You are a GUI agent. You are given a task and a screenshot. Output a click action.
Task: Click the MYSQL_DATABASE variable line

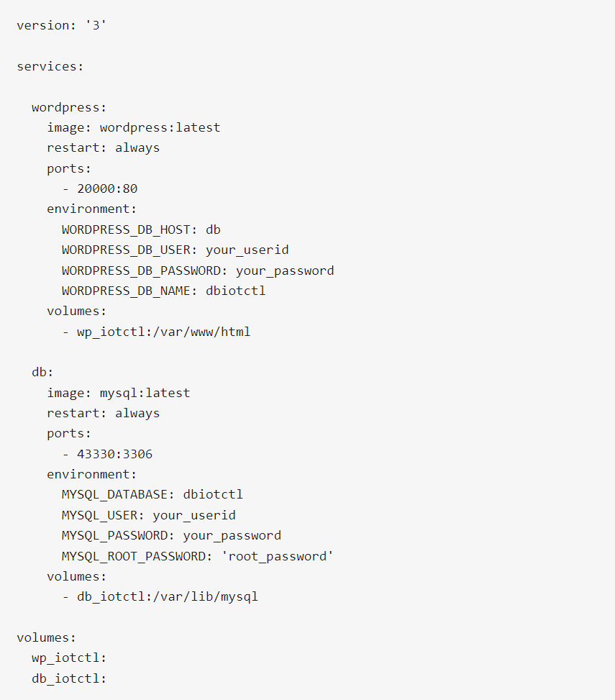tap(152, 495)
